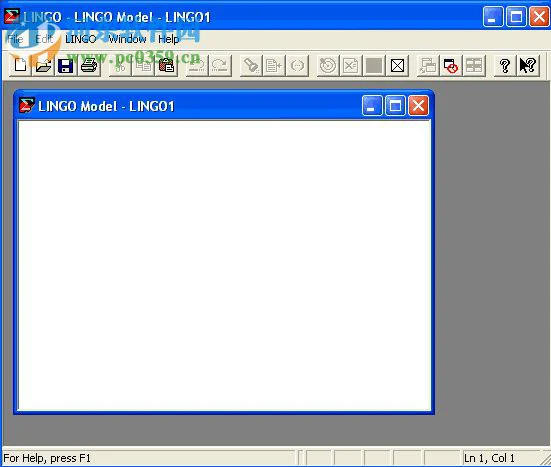Click the Send to Back window icon
This screenshot has height=467, width=551.
pos(428,65)
